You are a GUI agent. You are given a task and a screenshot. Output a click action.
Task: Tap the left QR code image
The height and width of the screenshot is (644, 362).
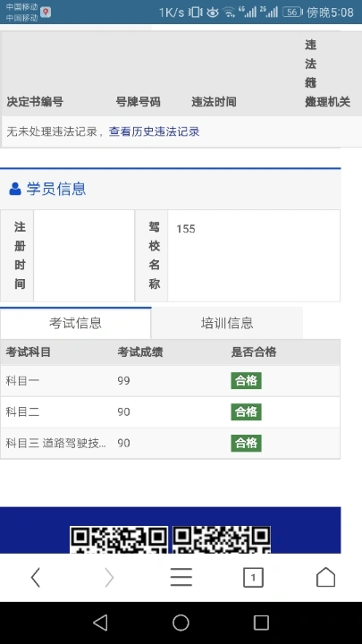(x=119, y=539)
